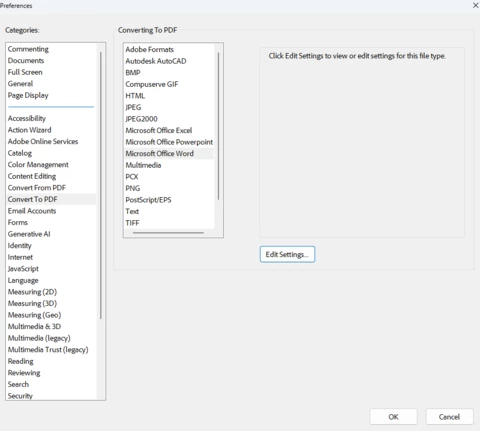Select the Reading category
The width and height of the screenshot is (480, 431).
[x=21, y=361]
